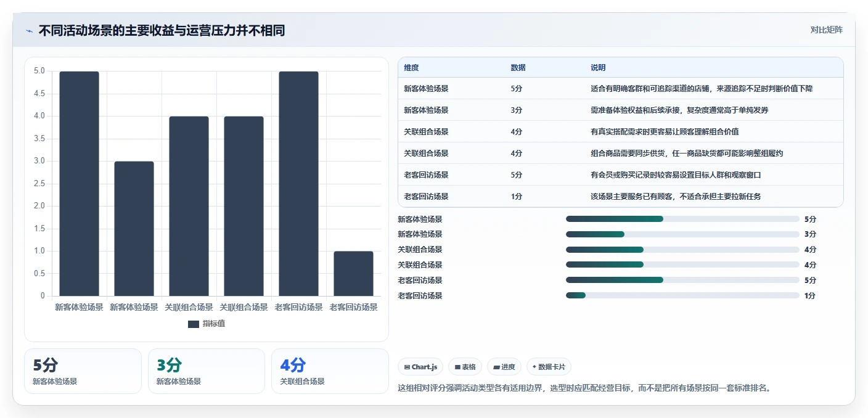Click the footer note starting 这组相对评分强调

(584, 388)
